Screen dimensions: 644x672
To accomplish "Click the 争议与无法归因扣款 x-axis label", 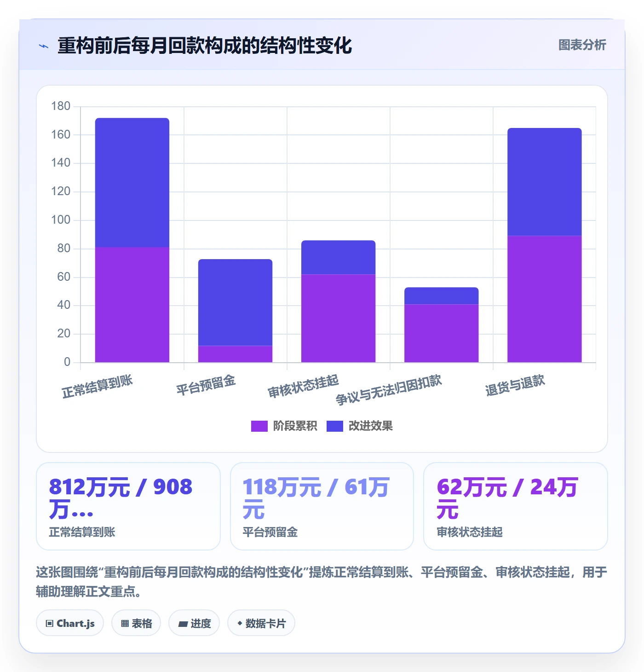I will pos(389,390).
